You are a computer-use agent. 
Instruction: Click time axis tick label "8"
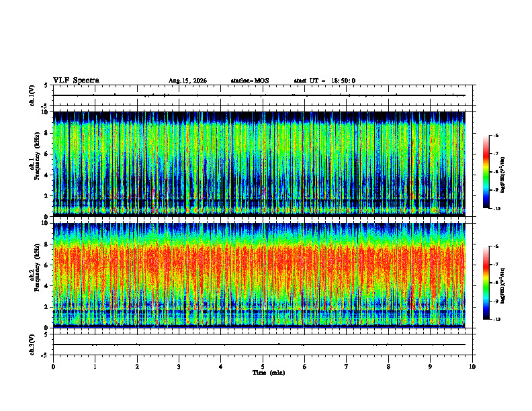pyautogui.click(x=388, y=367)
